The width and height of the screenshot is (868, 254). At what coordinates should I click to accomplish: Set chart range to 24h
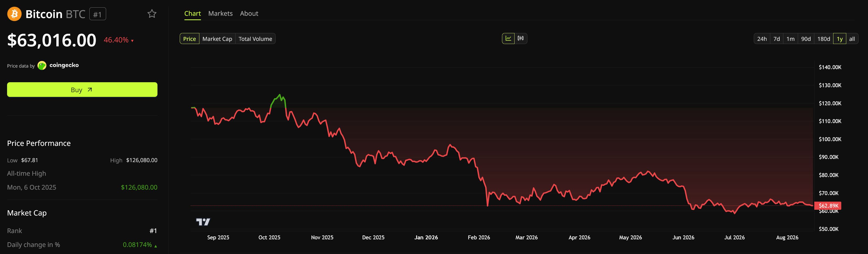[762, 39]
